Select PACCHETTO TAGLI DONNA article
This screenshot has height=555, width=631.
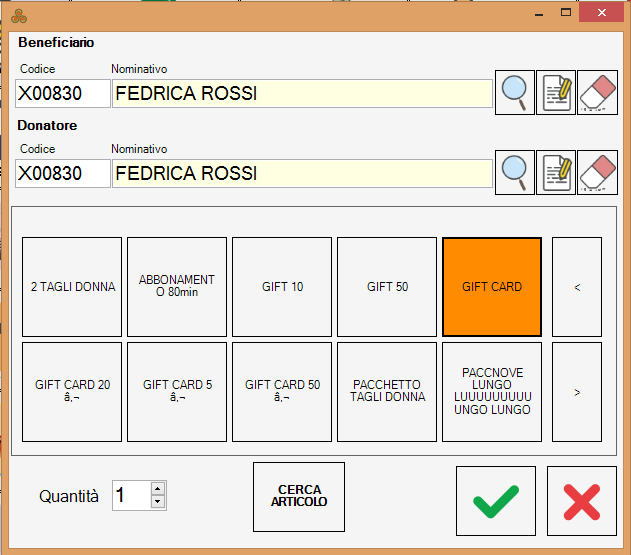click(387, 392)
